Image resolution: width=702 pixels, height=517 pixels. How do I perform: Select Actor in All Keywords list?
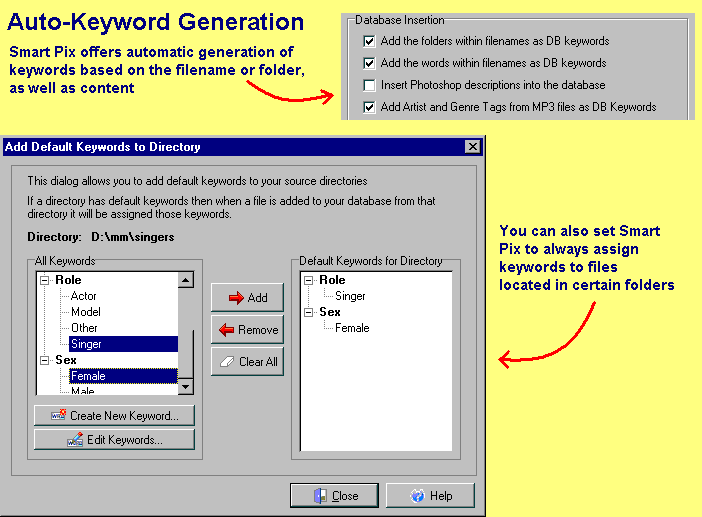(83, 296)
